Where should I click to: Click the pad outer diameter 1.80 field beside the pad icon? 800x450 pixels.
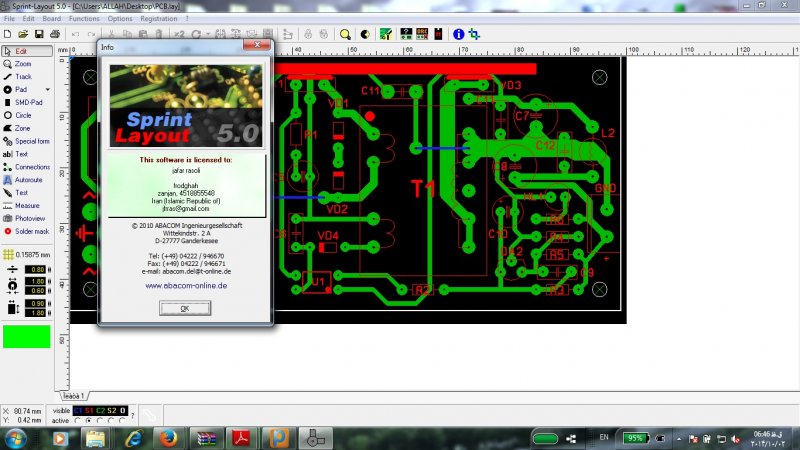pyautogui.click(x=37, y=281)
